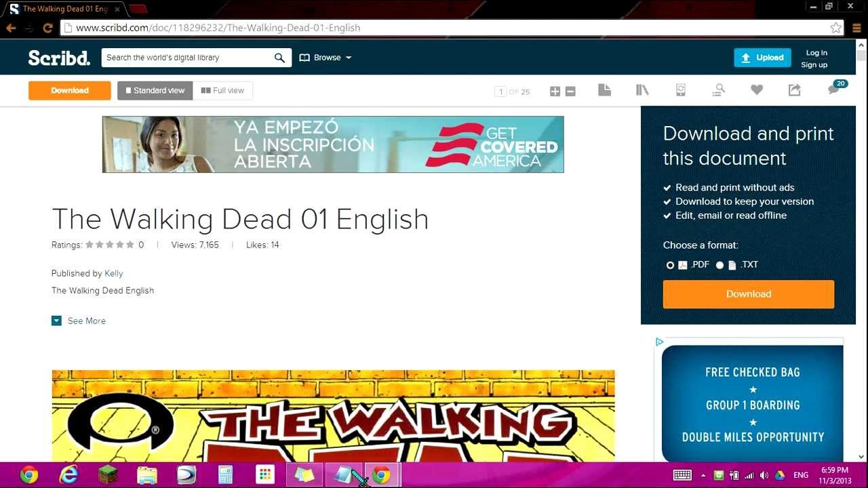Image resolution: width=868 pixels, height=488 pixels.
Task: Show hidden tray icons arrow
Action: coord(703,475)
